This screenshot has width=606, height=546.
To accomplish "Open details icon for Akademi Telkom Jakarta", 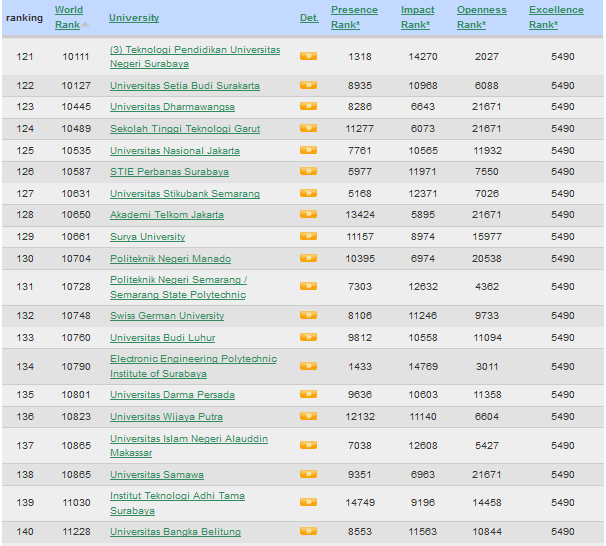I will 308,214.
